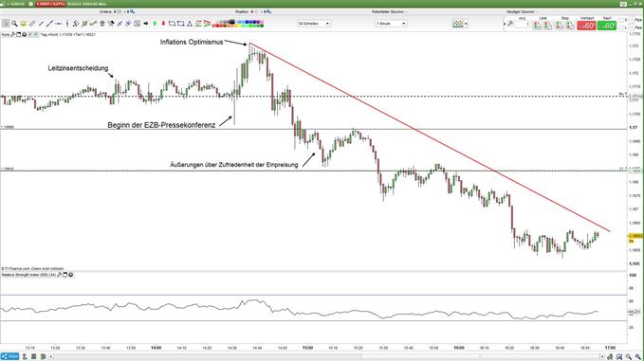Pick the black color swatch in the palette
Image resolution: width=644 pixels, height=361 pixels.
pyautogui.click(x=232, y=22)
